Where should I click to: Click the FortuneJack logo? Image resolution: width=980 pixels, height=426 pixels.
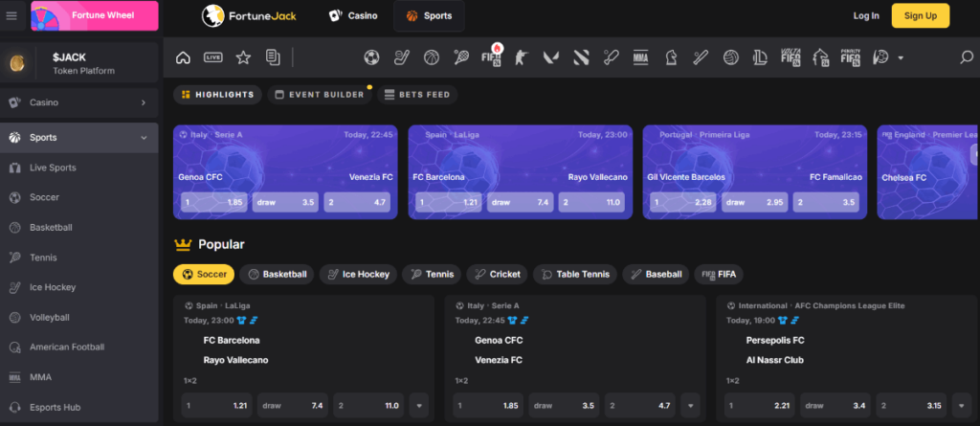point(249,16)
